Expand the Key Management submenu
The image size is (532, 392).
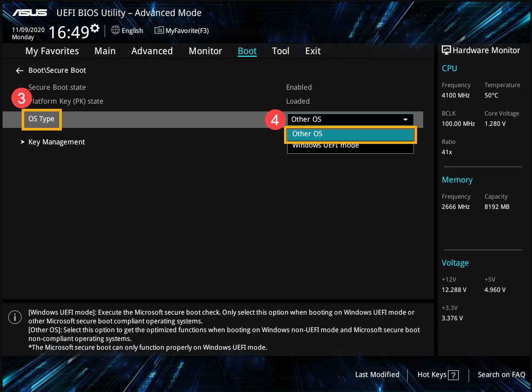[57, 142]
